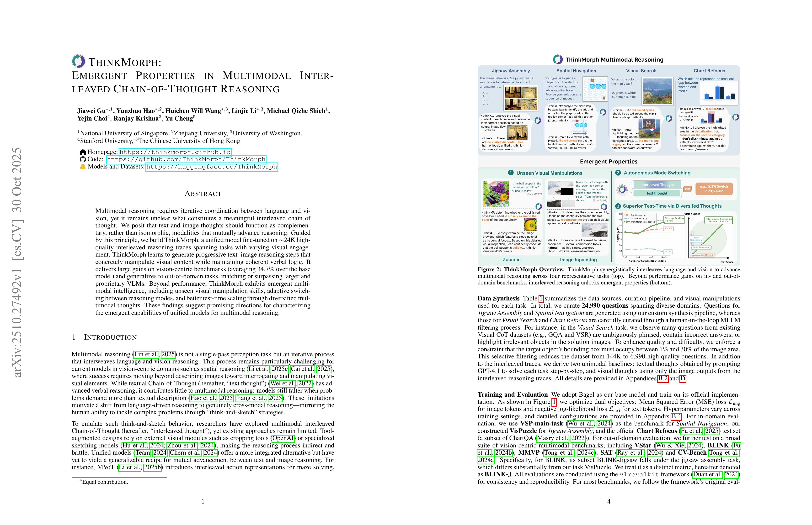This screenshot has height=525, width=812.
Task: Click the home icon next to Homepage
Action: point(83,152)
